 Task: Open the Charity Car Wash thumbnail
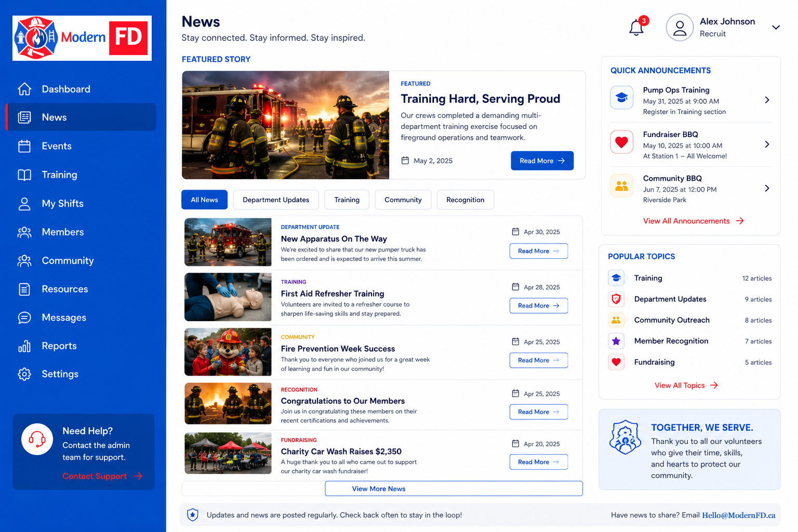tap(228, 453)
